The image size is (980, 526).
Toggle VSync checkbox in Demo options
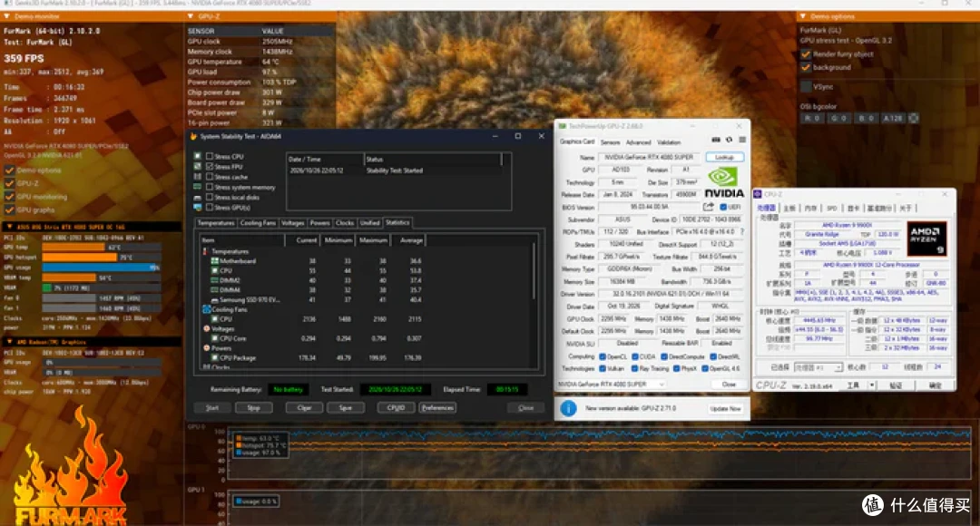click(x=806, y=87)
